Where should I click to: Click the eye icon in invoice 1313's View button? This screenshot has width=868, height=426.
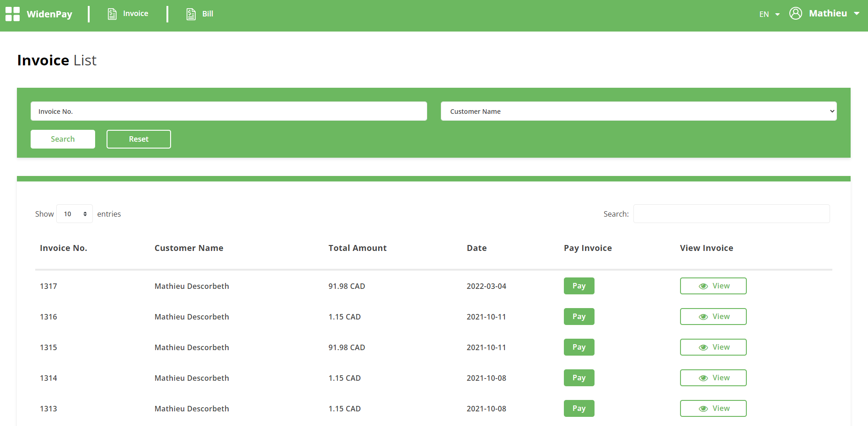[703, 408]
